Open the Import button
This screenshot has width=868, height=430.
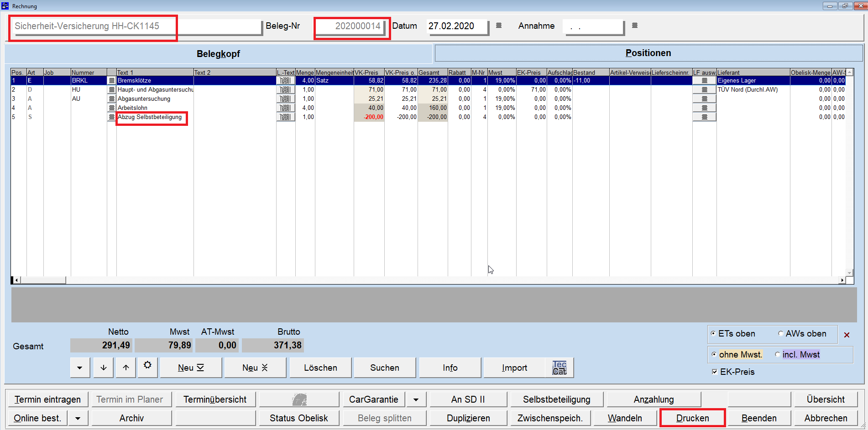point(514,368)
